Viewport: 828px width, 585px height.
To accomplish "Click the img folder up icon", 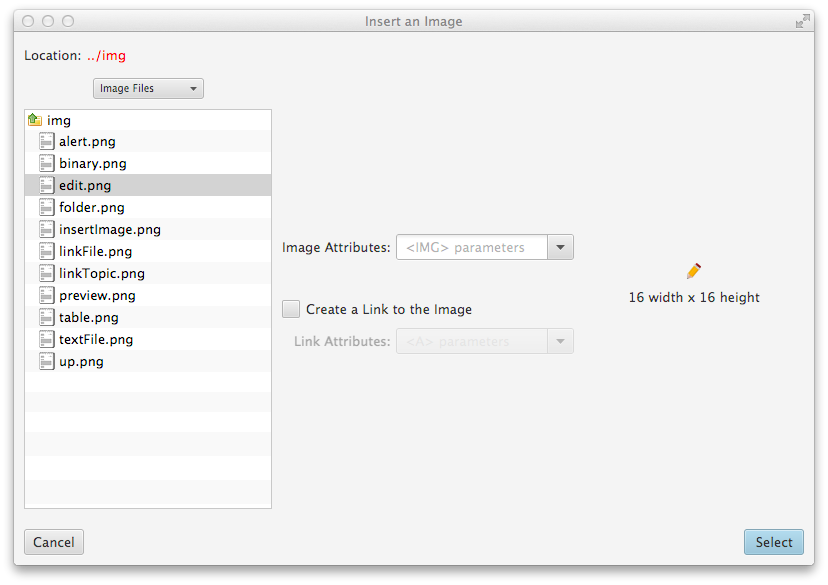I will coord(34,120).
